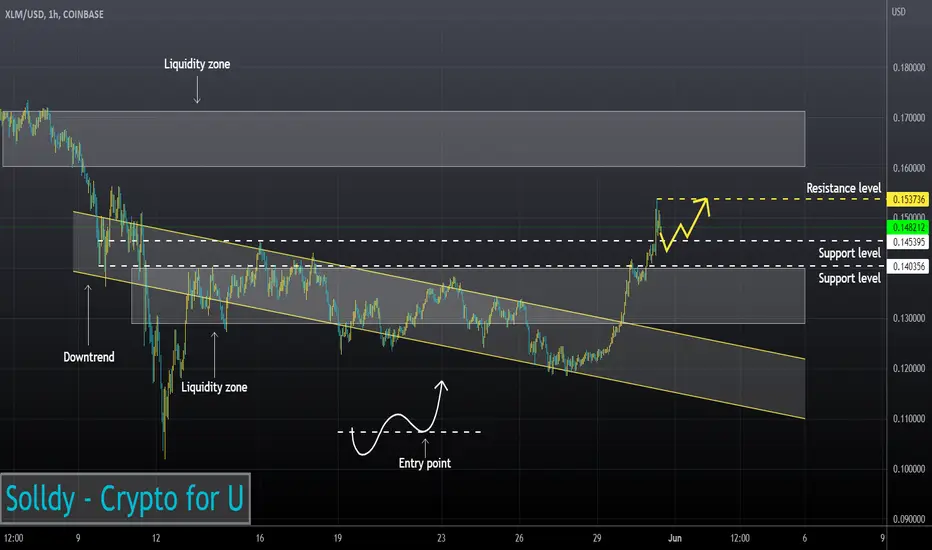Image resolution: width=932 pixels, height=550 pixels.
Task: Select the 0.140356 support price label
Action: coord(908,266)
